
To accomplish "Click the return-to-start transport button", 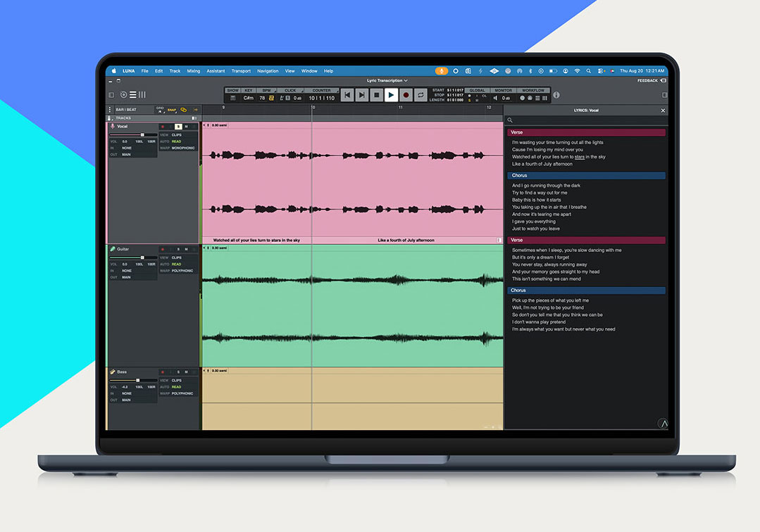I will [347, 95].
